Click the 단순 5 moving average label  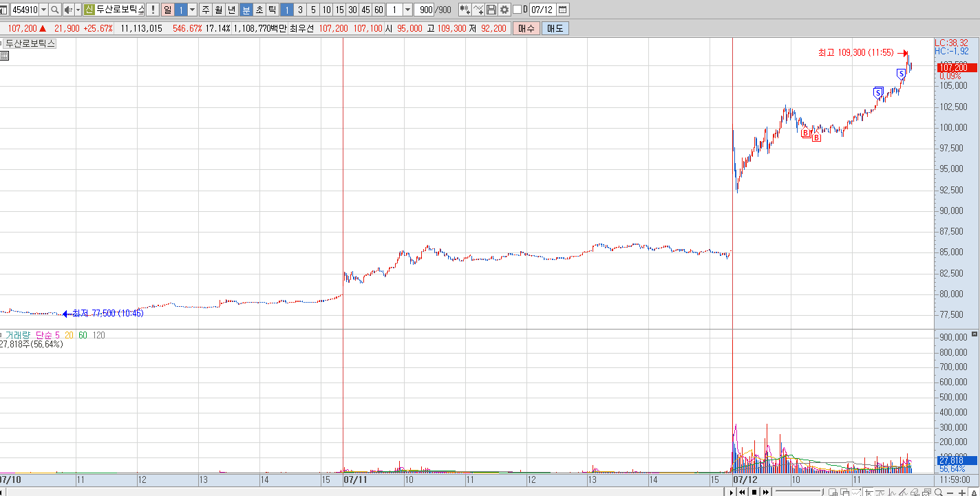pos(48,335)
